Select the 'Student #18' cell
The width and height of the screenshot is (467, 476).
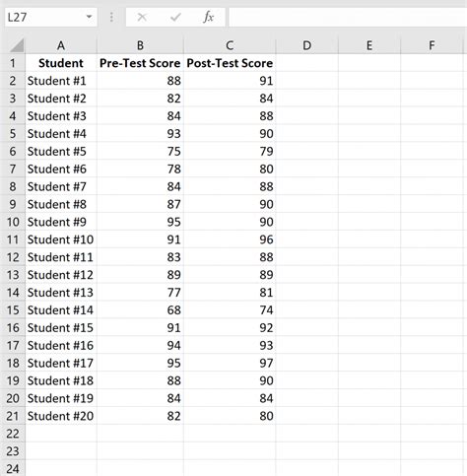tap(61, 380)
